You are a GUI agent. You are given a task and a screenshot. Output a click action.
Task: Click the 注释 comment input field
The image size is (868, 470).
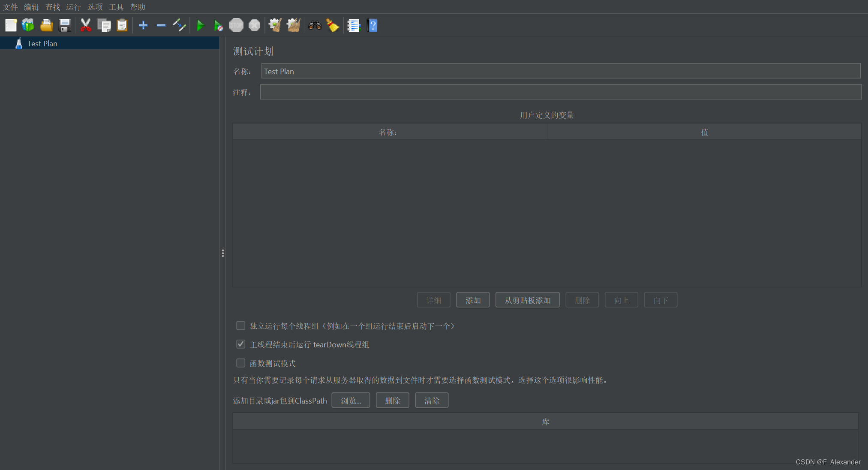click(561, 92)
